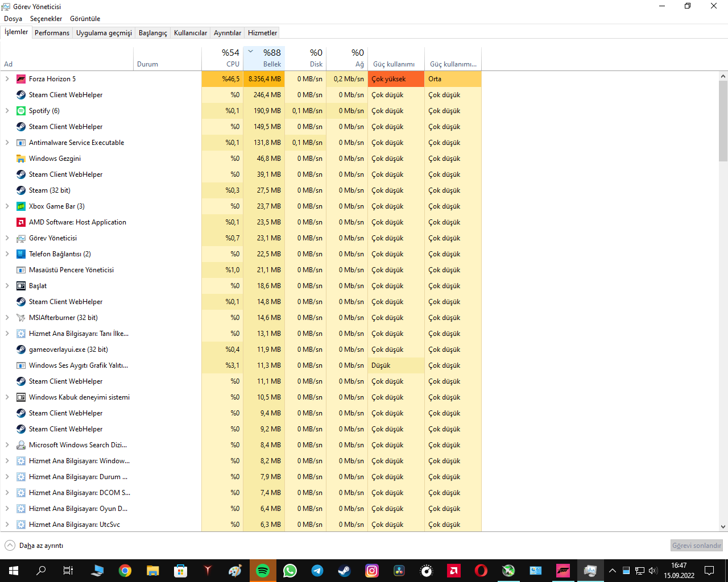Image resolution: width=728 pixels, height=582 pixels.
Task: Expand the Spotify (6) process group
Action: click(x=7, y=111)
